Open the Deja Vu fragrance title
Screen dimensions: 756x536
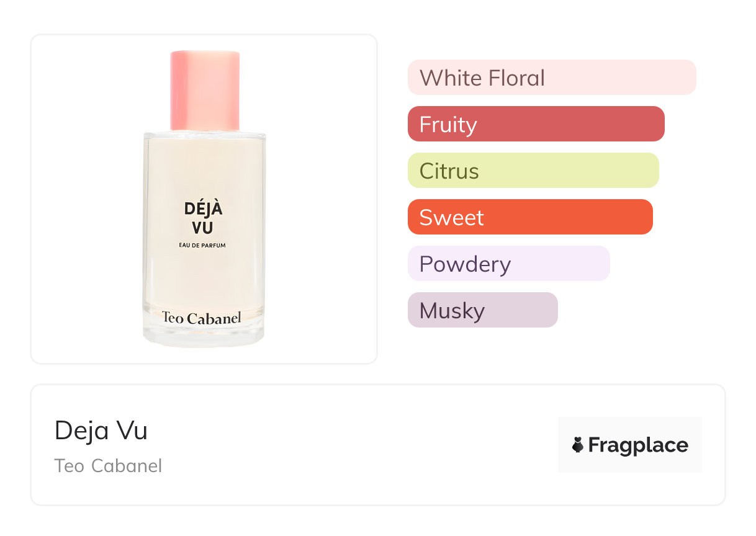click(x=101, y=431)
